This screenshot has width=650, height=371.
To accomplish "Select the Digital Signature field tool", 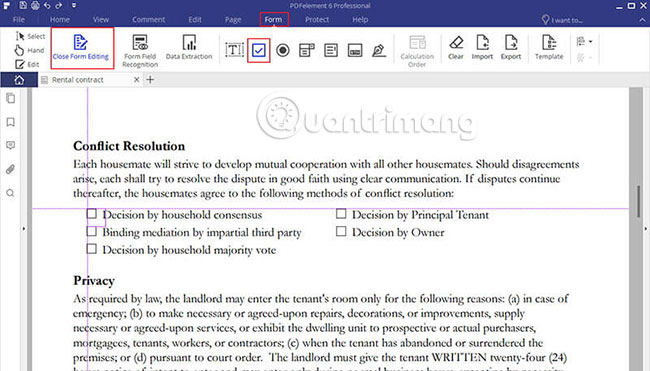I will (379, 51).
